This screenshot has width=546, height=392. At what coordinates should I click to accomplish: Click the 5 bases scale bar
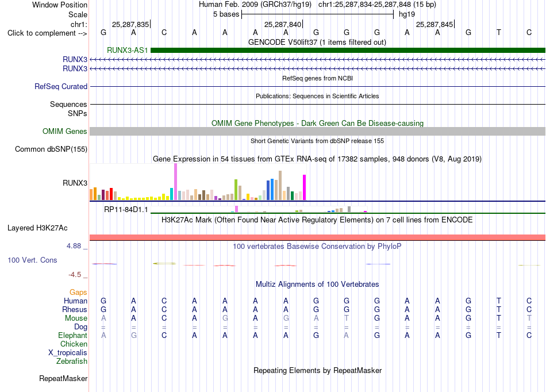click(x=318, y=14)
